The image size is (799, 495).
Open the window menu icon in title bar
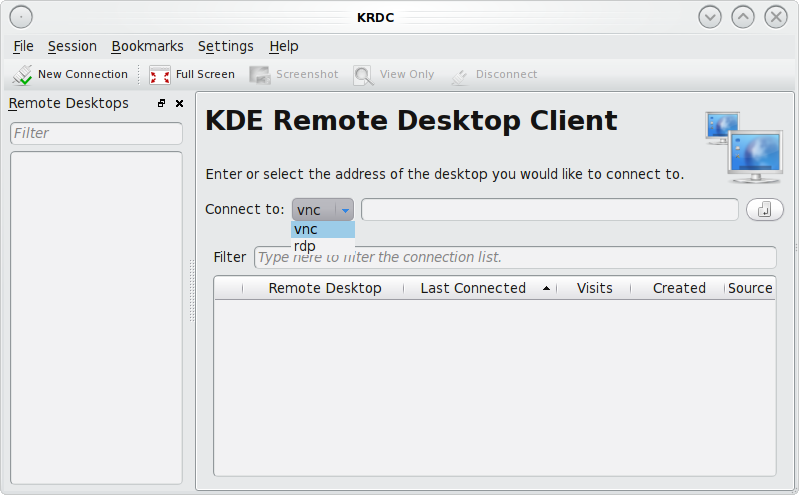(21, 17)
